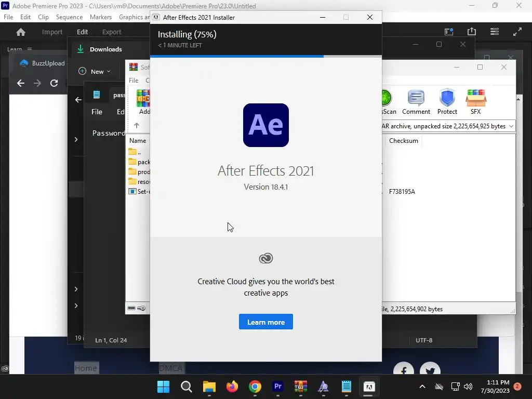Open Premiere workspaces icon
The image size is (532, 399).
(495, 32)
